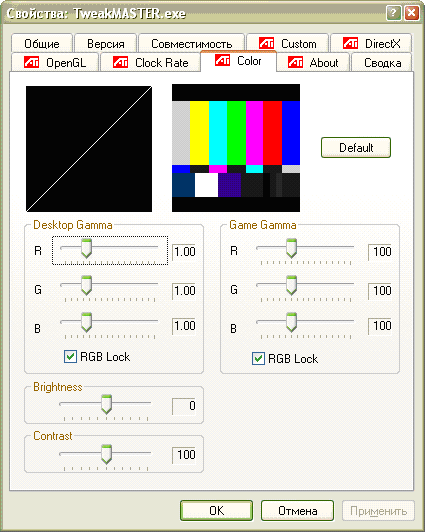Click the Contrast slider thumb

click(107, 454)
